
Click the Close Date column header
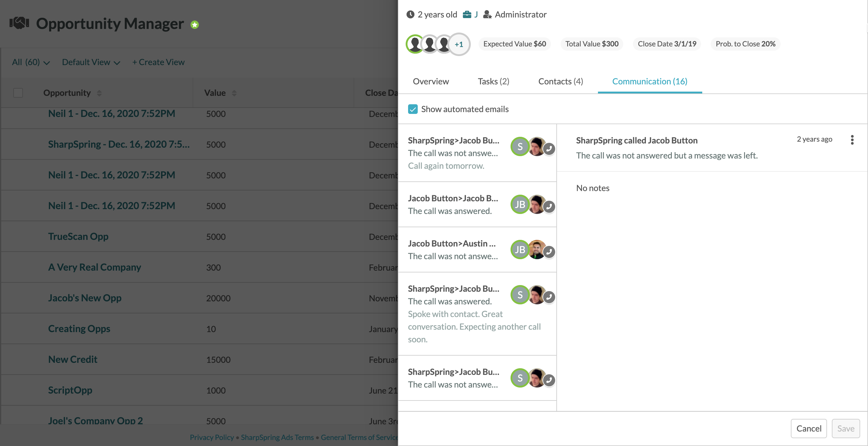pyautogui.click(x=382, y=93)
